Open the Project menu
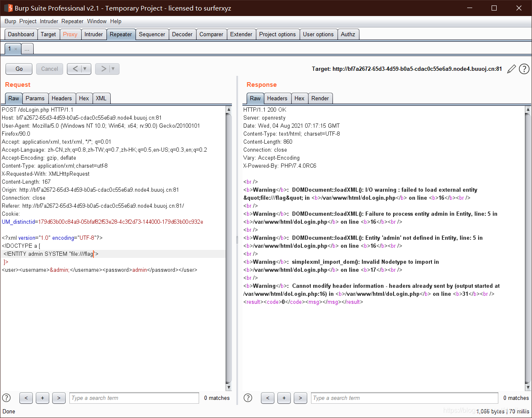532x418 pixels. tap(28, 21)
